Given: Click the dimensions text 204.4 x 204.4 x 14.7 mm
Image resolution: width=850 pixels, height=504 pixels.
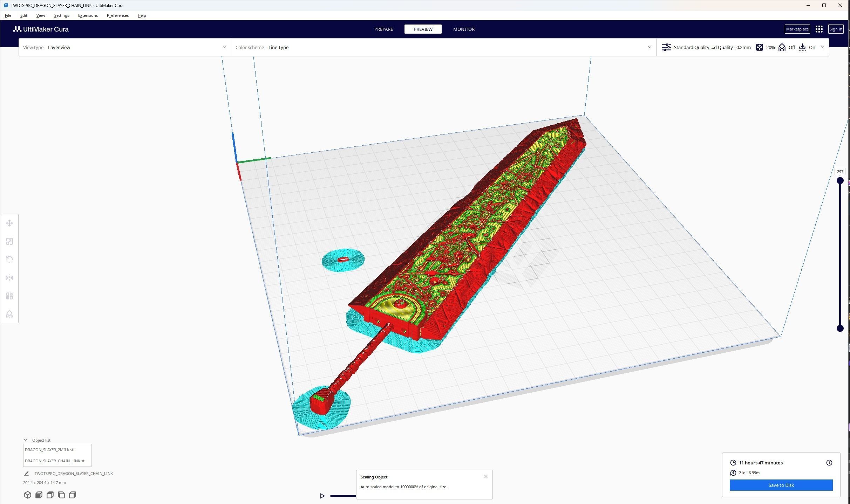Looking at the screenshot, I should coord(45,483).
